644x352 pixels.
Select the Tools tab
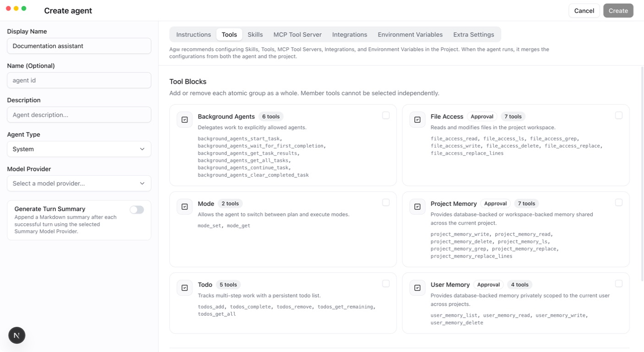click(229, 34)
